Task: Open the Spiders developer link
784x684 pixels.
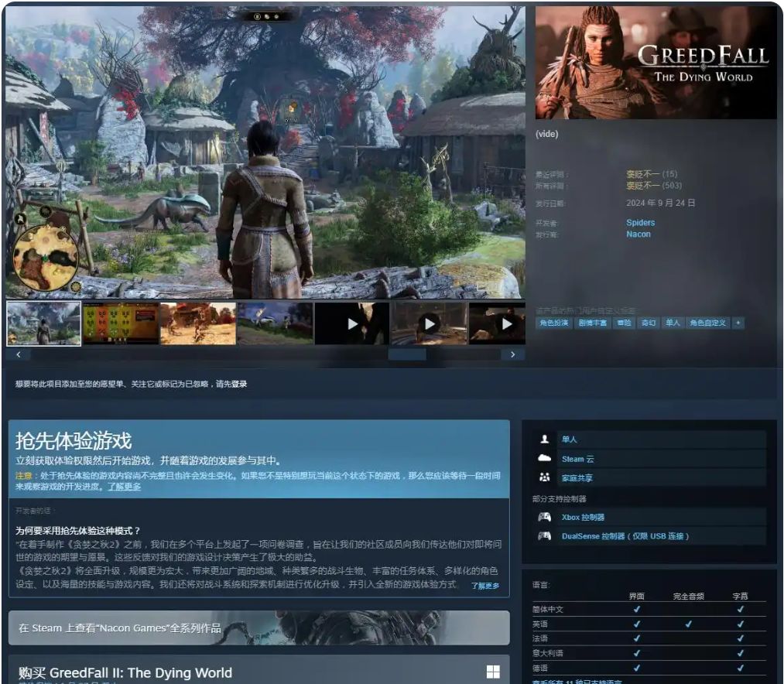Action: click(x=641, y=223)
